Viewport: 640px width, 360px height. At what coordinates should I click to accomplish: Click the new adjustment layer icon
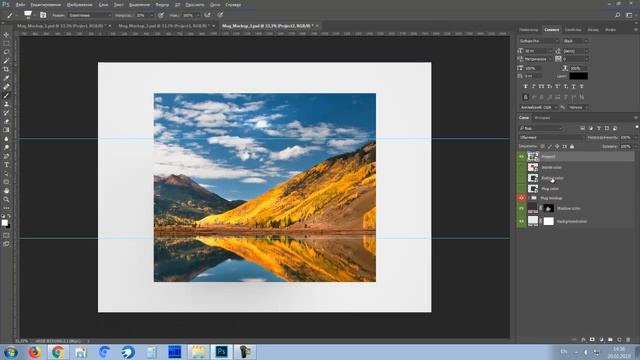pos(601,340)
